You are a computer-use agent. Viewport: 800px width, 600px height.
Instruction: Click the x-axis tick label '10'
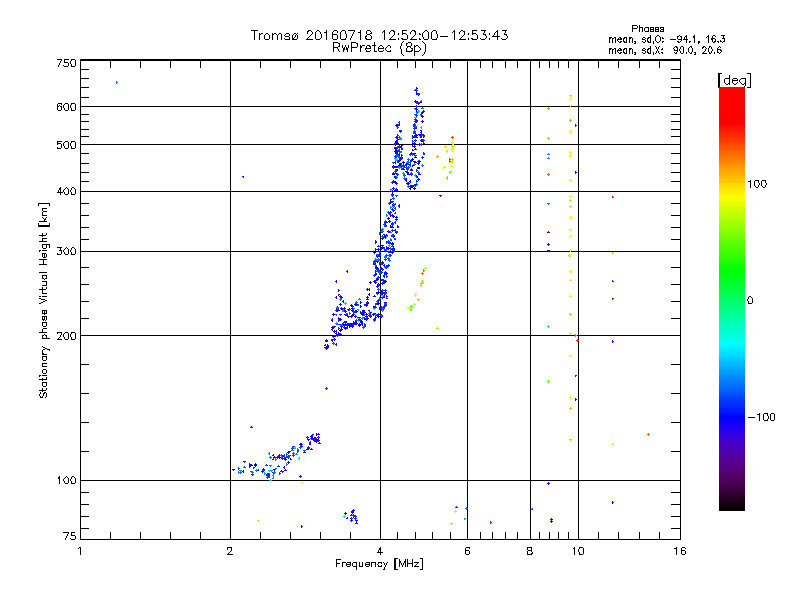click(x=578, y=551)
